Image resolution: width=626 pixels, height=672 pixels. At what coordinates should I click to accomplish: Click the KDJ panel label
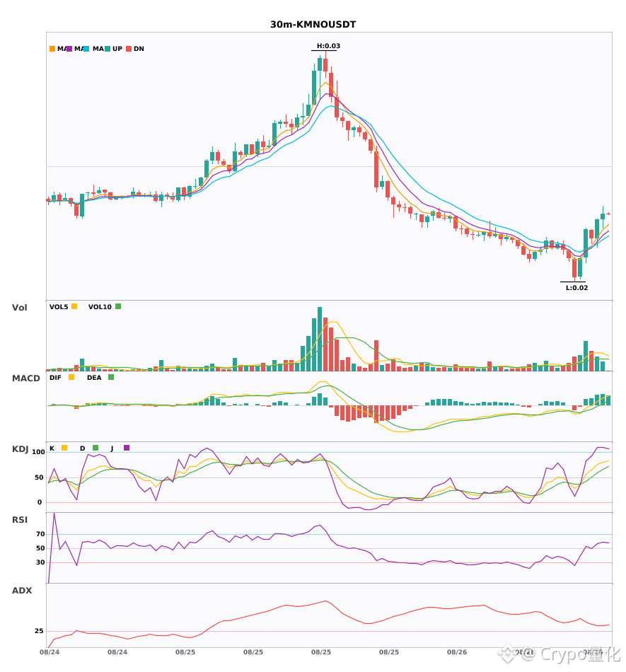tap(20, 448)
